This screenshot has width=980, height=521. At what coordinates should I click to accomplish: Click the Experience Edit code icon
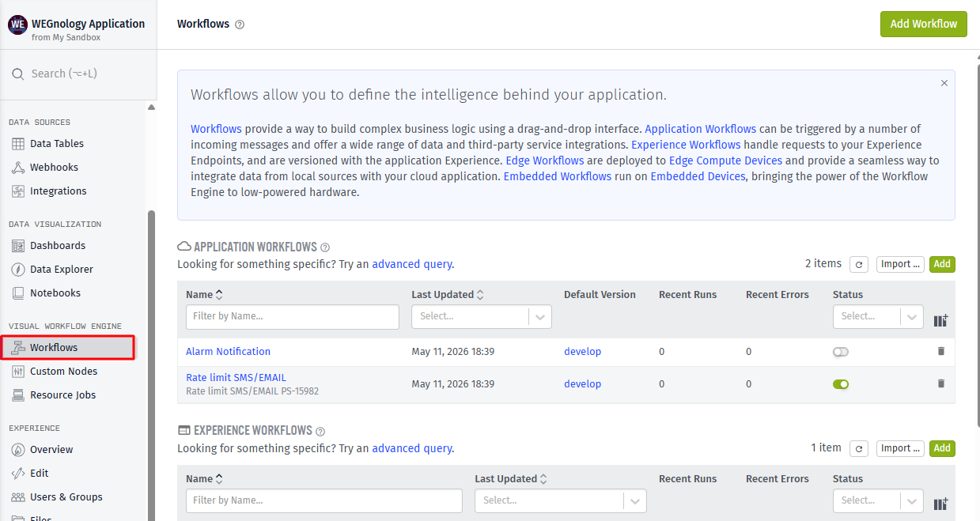[17, 474]
